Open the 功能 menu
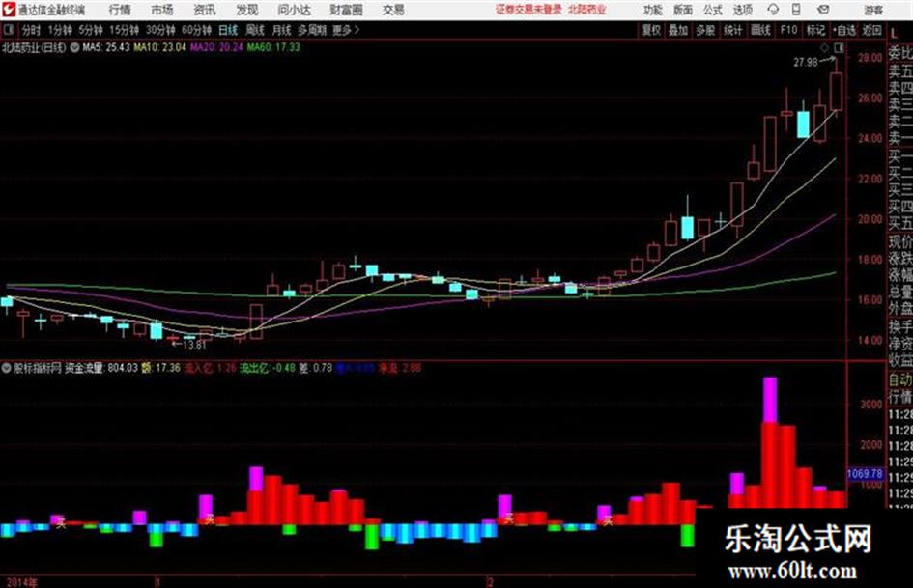 pos(652,10)
